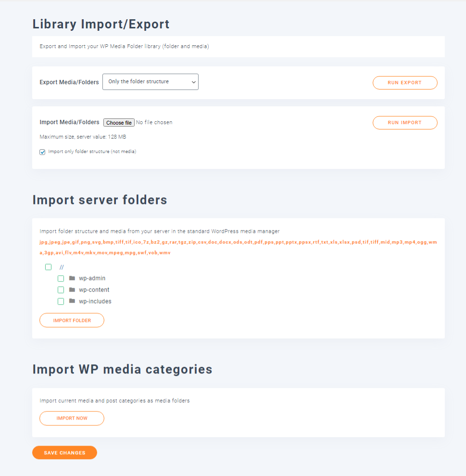Image resolution: width=466 pixels, height=476 pixels.
Task: Click the dropdown chevron arrow
Action: 193,82
